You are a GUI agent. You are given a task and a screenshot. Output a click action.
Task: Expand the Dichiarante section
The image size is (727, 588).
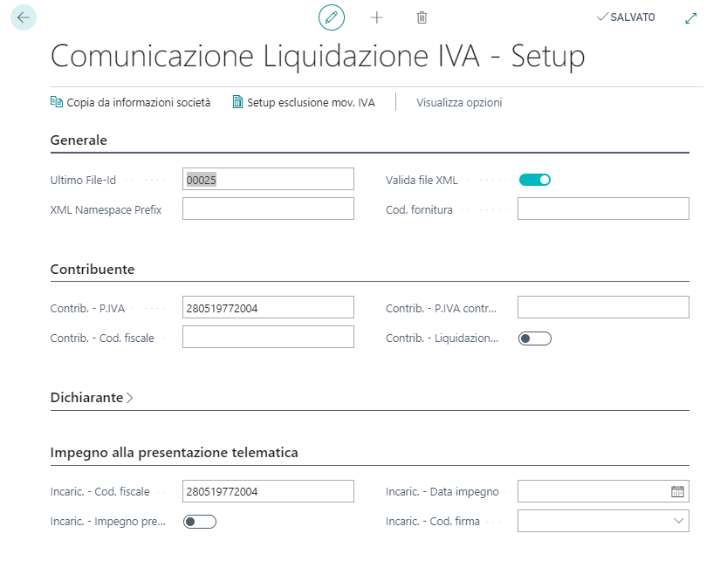92,397
